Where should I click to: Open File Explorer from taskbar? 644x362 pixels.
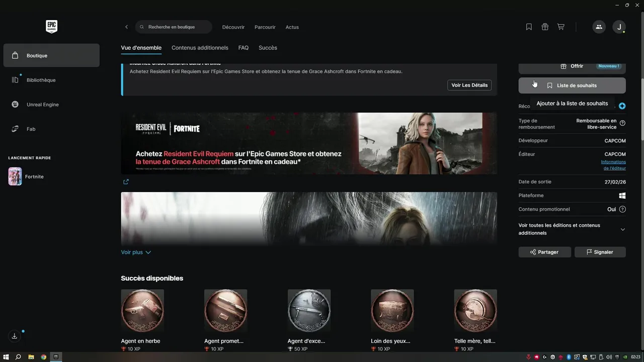tap(31, 357)
